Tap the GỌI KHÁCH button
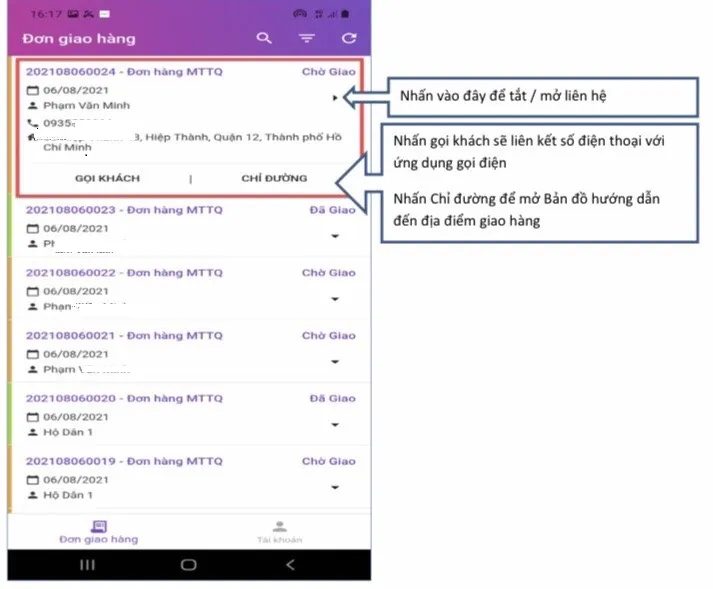 click(107, 178)
